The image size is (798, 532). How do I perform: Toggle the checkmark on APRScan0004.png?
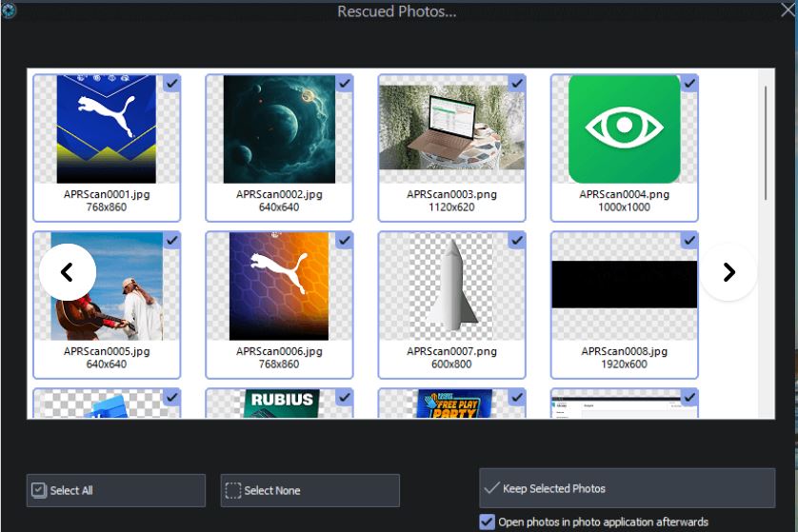[x=689, y=84]
